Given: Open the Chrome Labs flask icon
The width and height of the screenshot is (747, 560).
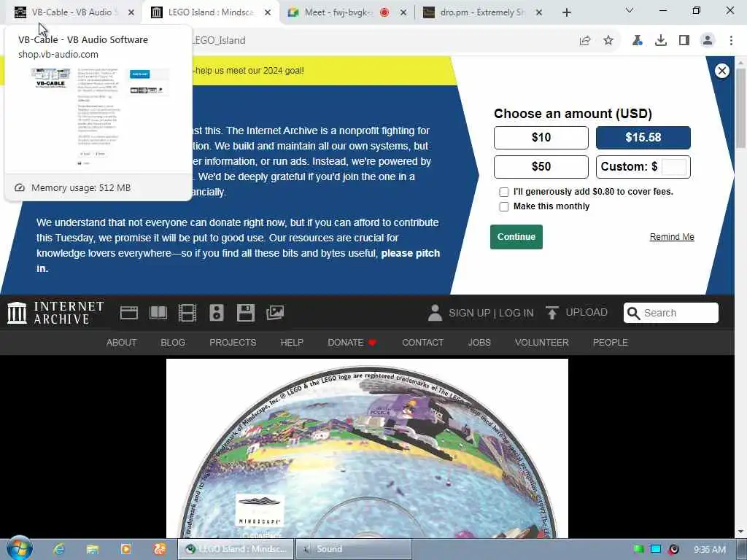Looking at the screenshot, I should (x=637, y=41).
